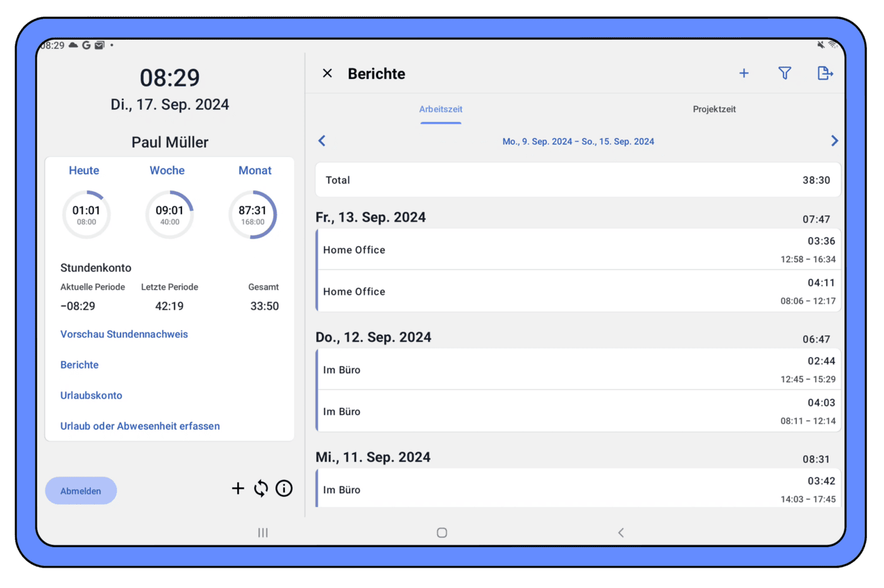Viewport: 884px width, 588px height.
Task: Click the Mi., 11. Sep. 2024 header
Action: pos(373,457)
